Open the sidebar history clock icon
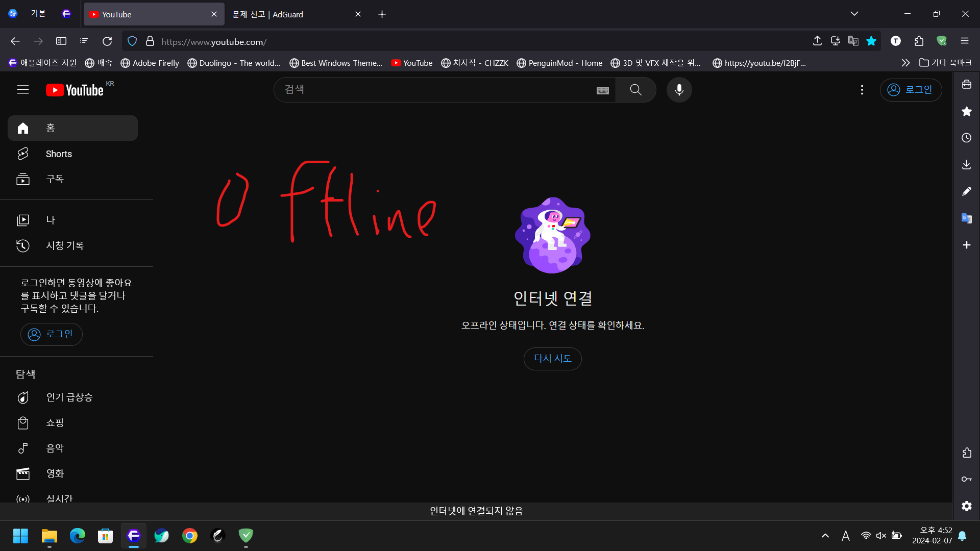Image resolution: width=980 pixels, height=551 pixels. [x=966, y=138]
